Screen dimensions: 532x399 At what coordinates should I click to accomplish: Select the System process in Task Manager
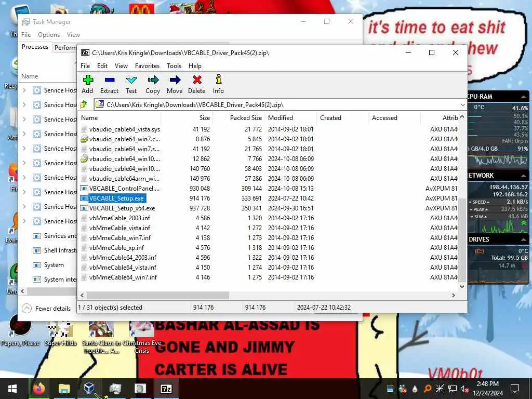[x=48, y=264]
